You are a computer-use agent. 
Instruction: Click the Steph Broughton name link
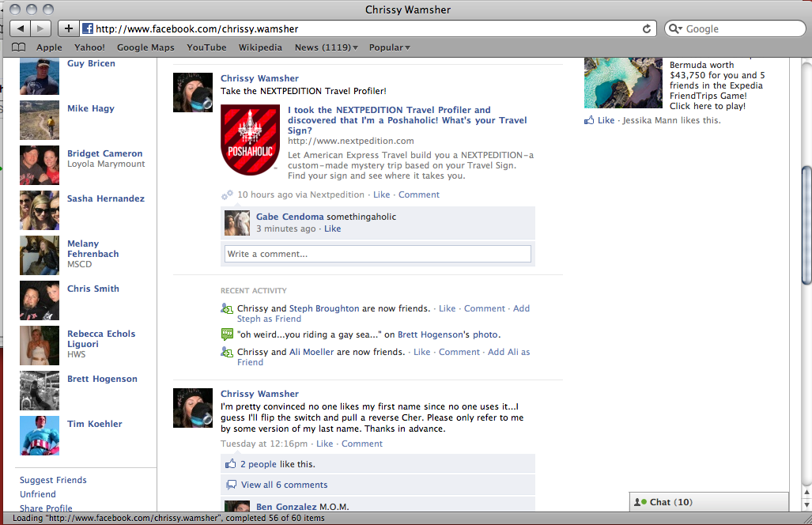click(323, 308)
